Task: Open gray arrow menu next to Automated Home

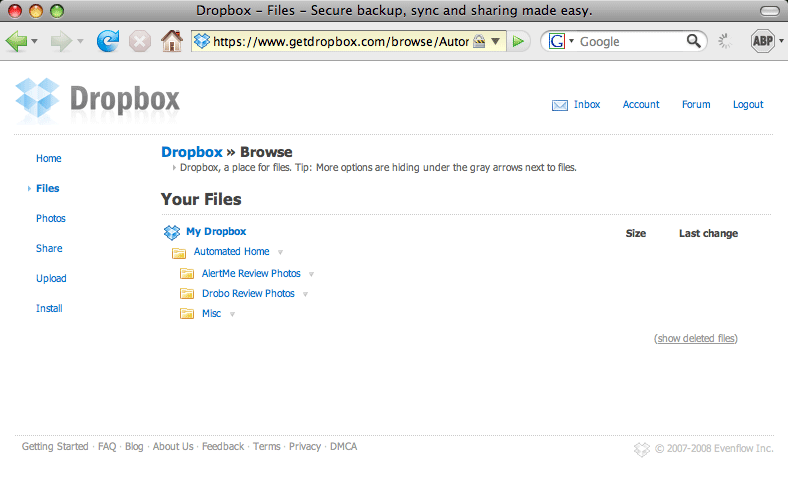Action: tap(280, 253)
